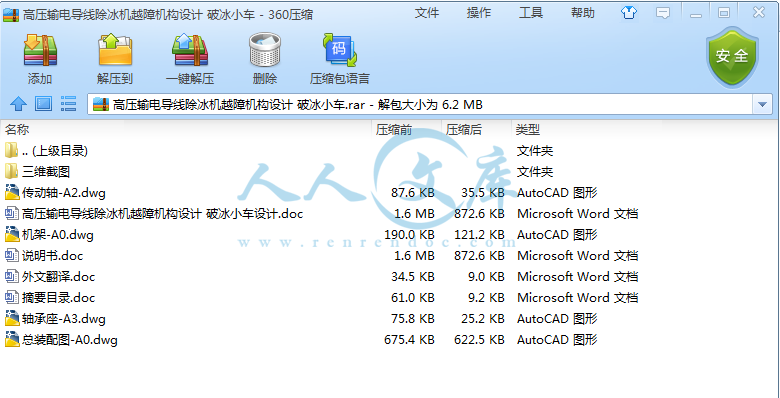
Task: Switch to detailed list view
Action: tap(69, 104)
